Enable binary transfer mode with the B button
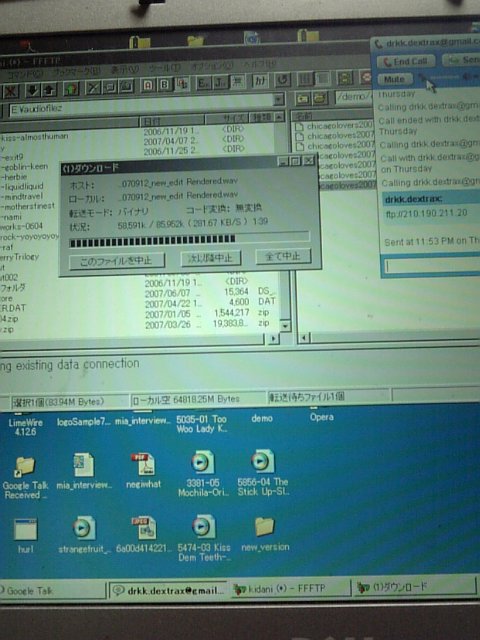480x640 pixels. coord(164,84)
